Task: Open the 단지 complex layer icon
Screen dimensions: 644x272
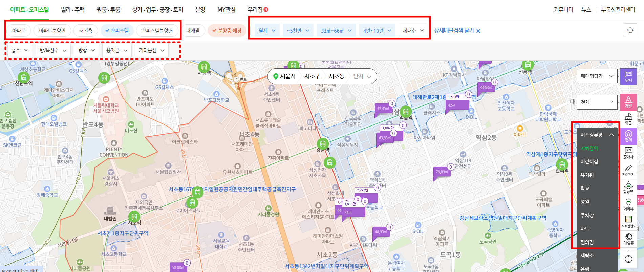Action: click(x=628, y=76)
